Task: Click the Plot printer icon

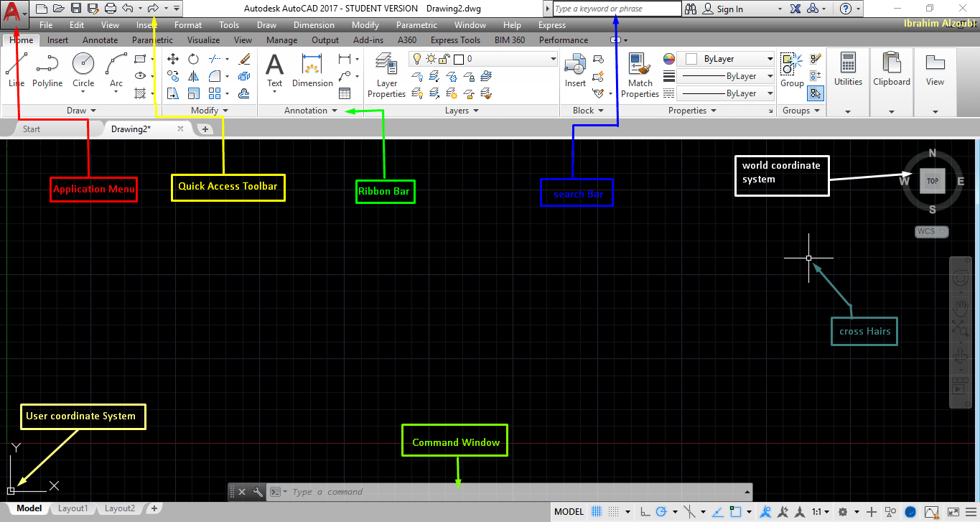Action: 110,9
